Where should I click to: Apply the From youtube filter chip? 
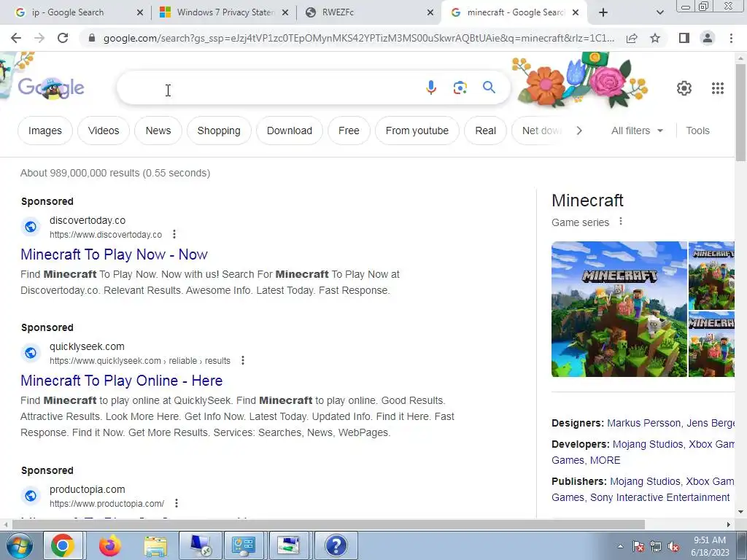coord(417,131)
